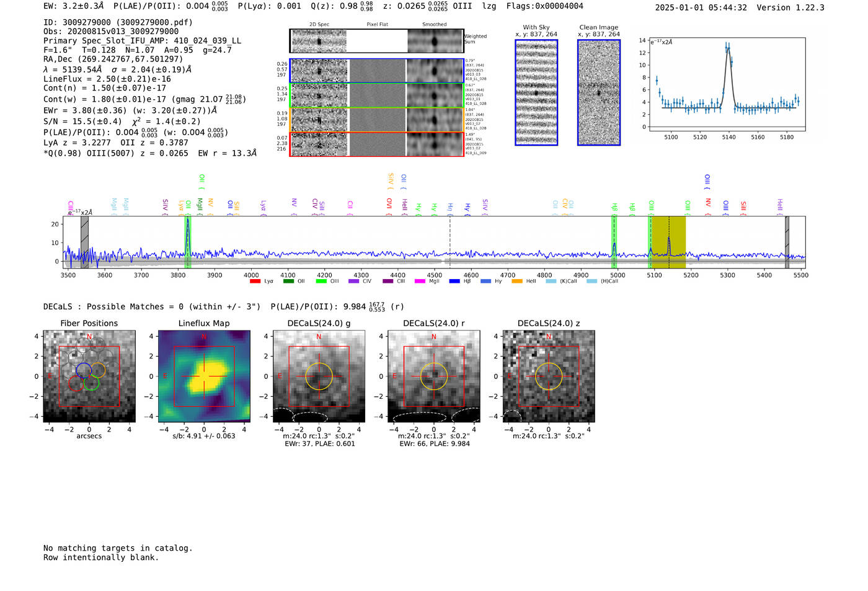868x591 pixels.
Task: Click the S/N = 15.5(±0.4) value
Action: [82, 122]
